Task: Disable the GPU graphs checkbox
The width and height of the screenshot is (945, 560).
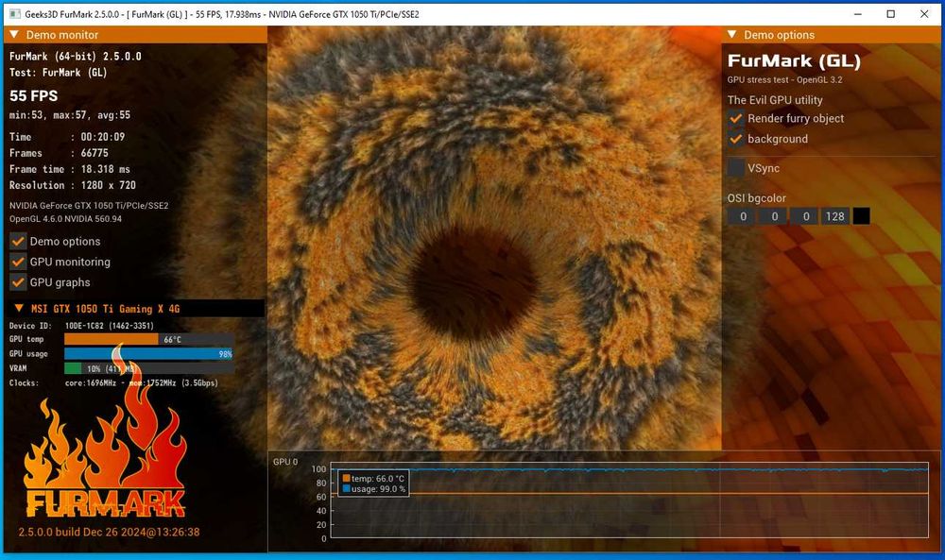Action: 18,282
